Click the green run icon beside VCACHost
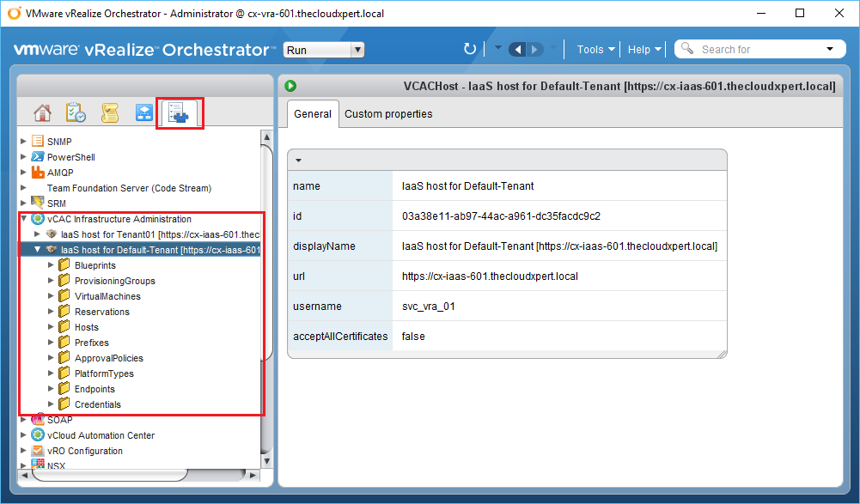The width and height of the screenshot is (860, 504). click(291, 86)
